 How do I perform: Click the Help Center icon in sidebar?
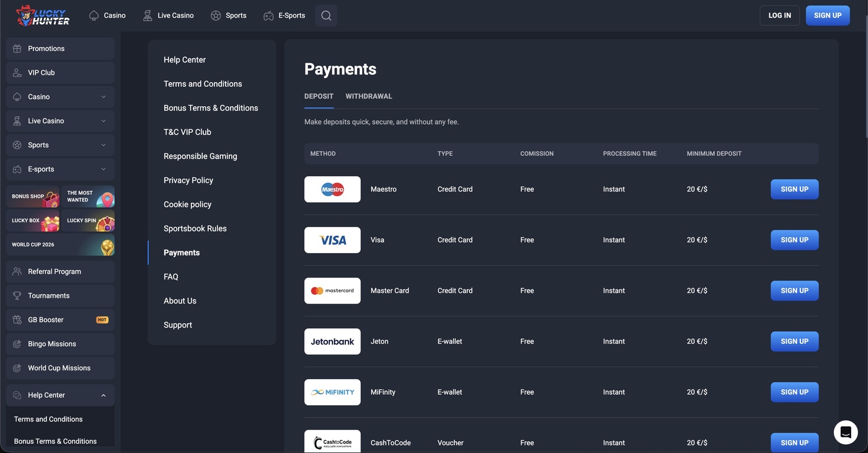point(17,395)
